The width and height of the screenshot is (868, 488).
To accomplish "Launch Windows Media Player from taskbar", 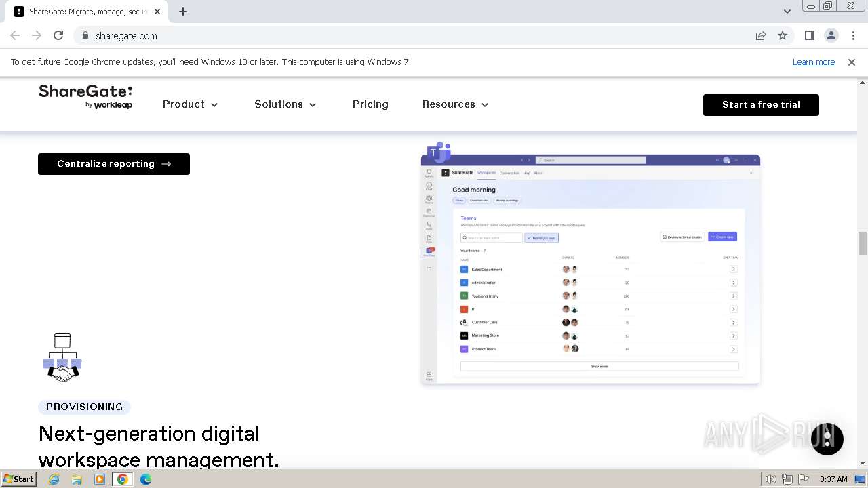I will tap(100, 479).
